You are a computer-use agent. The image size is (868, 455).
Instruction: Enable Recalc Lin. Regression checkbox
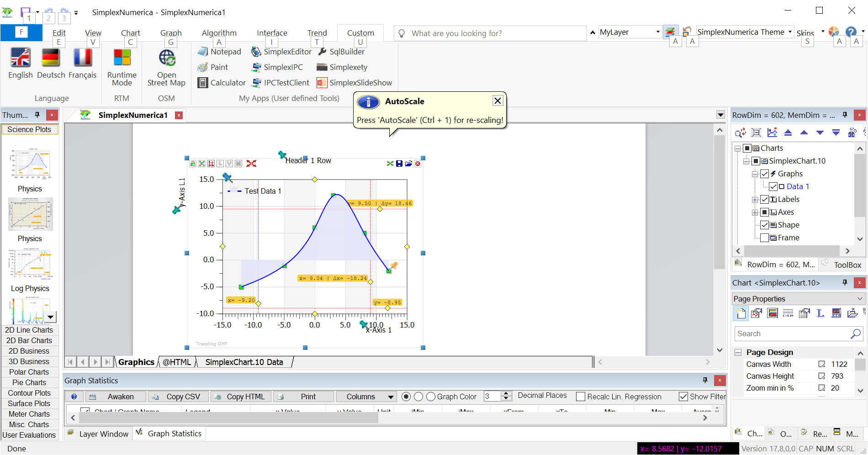click(x=581, y=397)
